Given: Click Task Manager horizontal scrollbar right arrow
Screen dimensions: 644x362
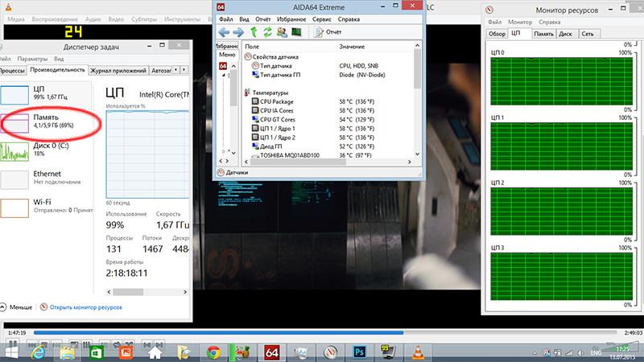Looking at the screenshot, I should 185,292.
